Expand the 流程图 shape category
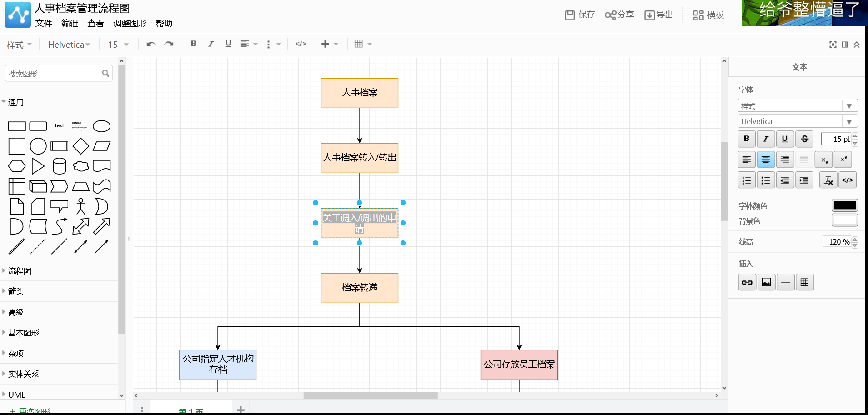 [x=20, y=271]
